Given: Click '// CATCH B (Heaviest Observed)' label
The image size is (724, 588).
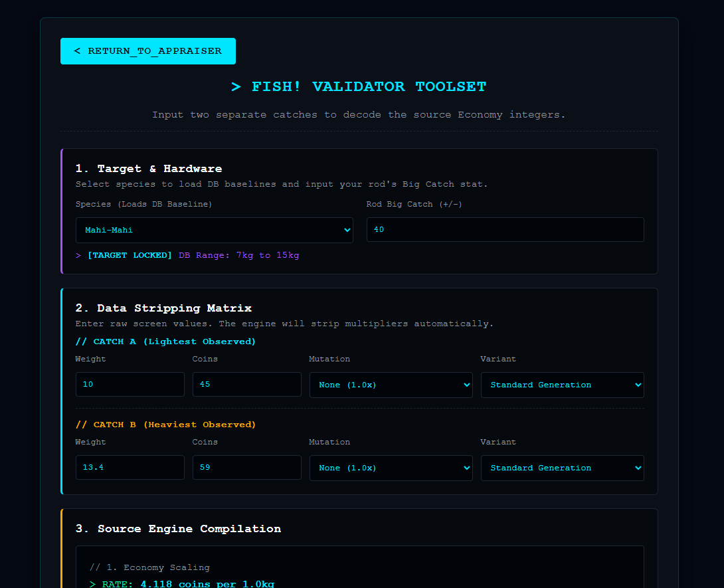Looking at the screenshot, I should [165, 425].
